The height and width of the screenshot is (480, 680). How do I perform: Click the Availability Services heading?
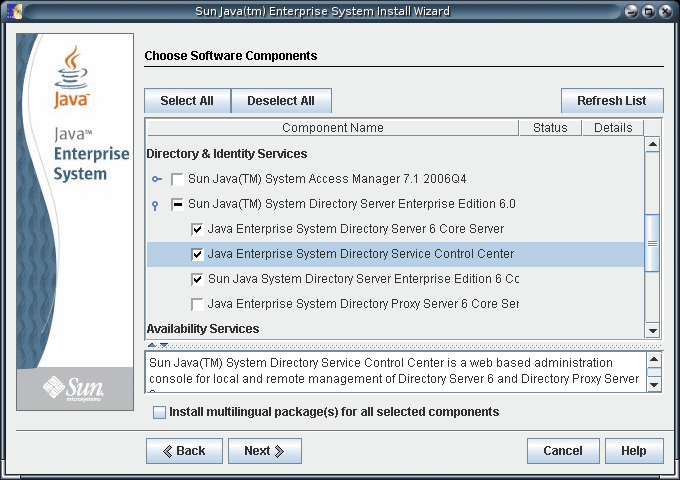point(203,329)
